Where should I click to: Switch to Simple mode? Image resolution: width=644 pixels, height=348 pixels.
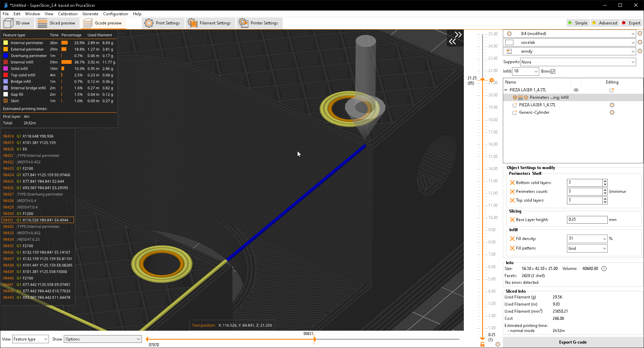(x=578, y=23)
